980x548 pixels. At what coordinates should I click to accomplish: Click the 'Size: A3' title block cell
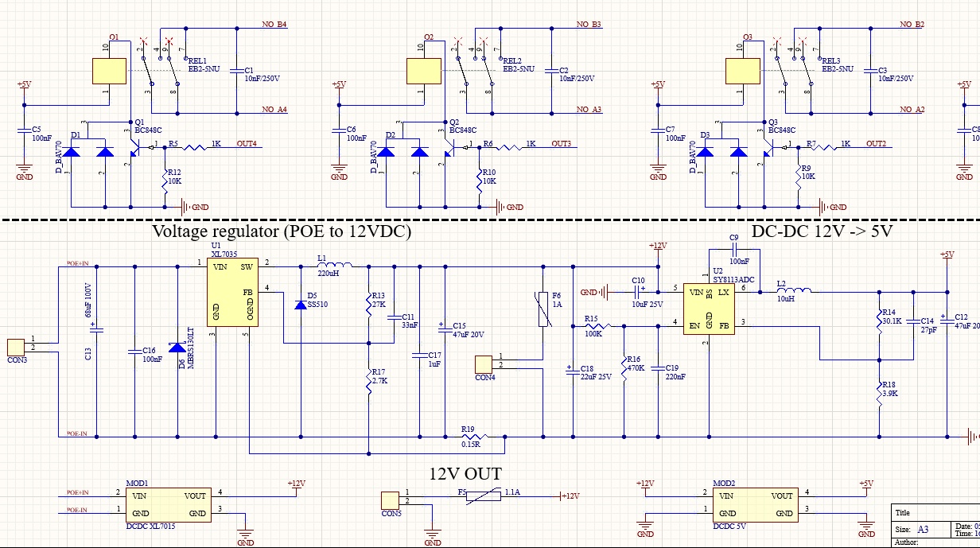[920, 529]
